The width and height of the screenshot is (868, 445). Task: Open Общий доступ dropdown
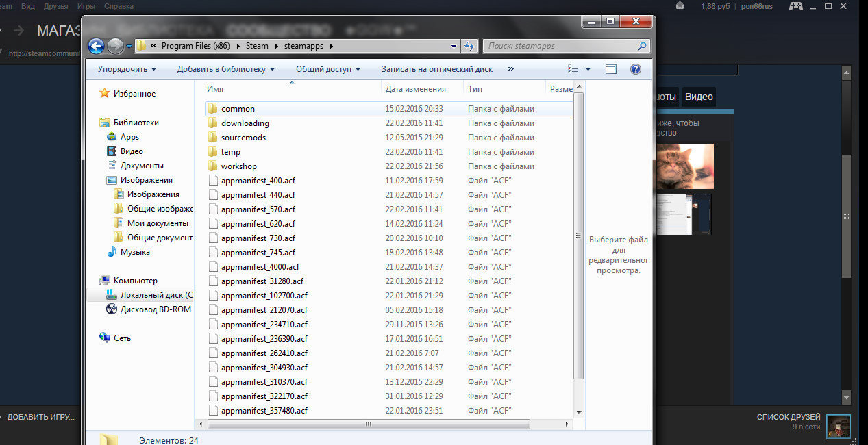point(327,69)
